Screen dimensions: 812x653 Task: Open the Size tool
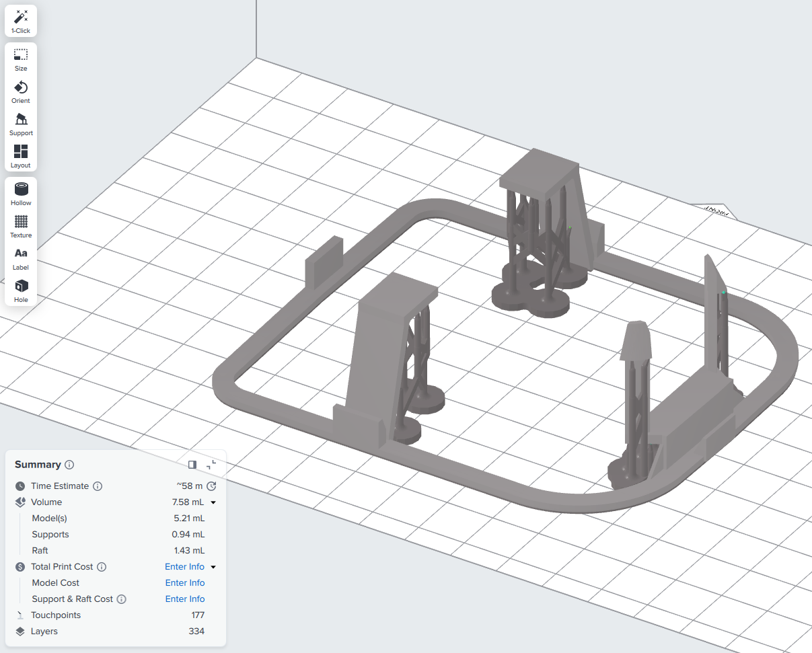(x=21, y=59)
